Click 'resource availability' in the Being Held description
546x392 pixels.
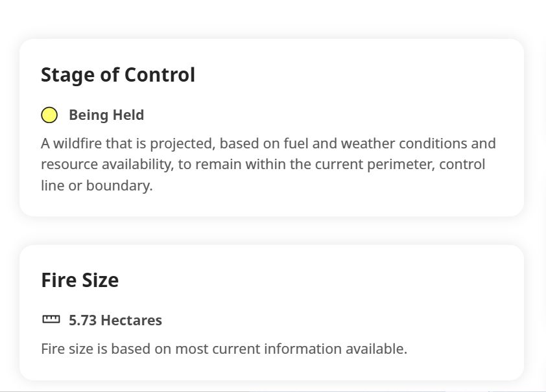[107, 165]
